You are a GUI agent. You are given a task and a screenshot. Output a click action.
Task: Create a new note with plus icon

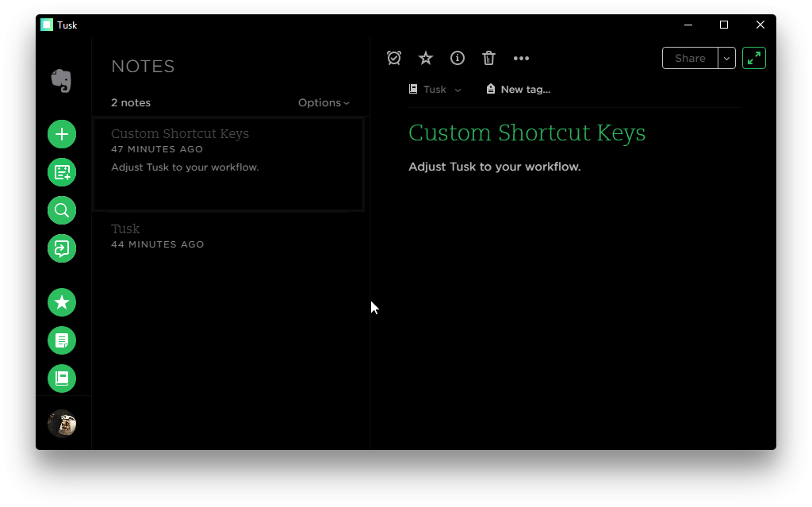click(62, 134)
